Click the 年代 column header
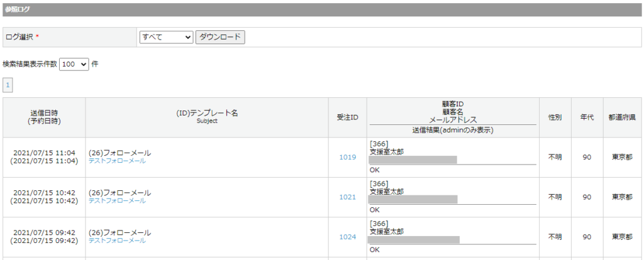 [x=587, y=117]
